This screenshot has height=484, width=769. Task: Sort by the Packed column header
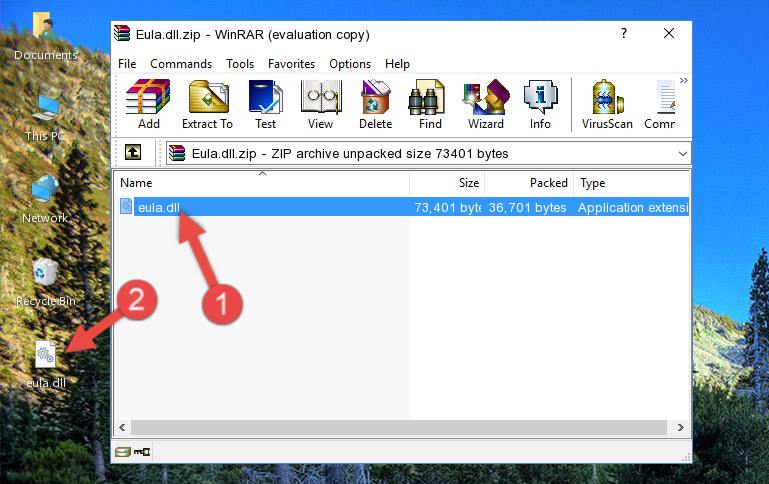point(529,183)
